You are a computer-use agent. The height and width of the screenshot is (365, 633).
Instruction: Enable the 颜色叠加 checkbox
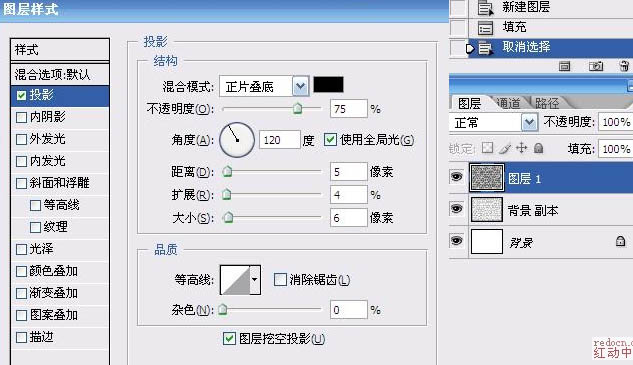(21, 271)
